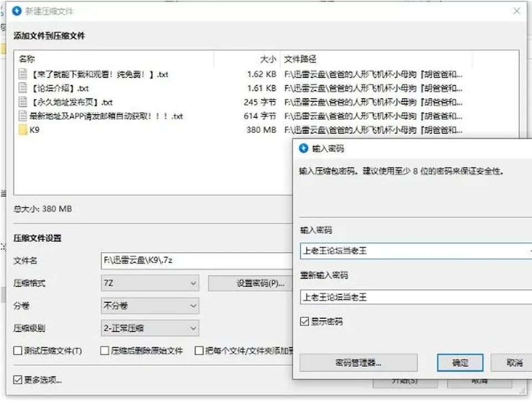
Task: Focus the 输入密码 text field
Action: [x=416, y=251]
